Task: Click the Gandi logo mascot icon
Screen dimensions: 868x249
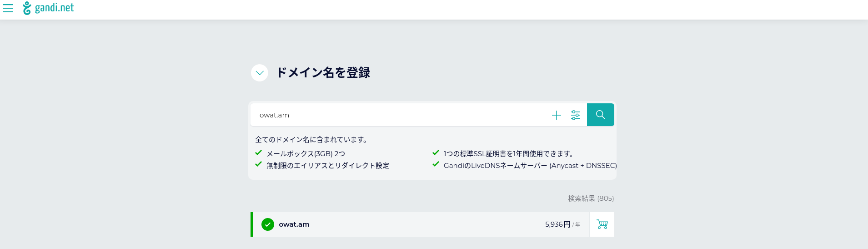Action: tap(27, 8)
